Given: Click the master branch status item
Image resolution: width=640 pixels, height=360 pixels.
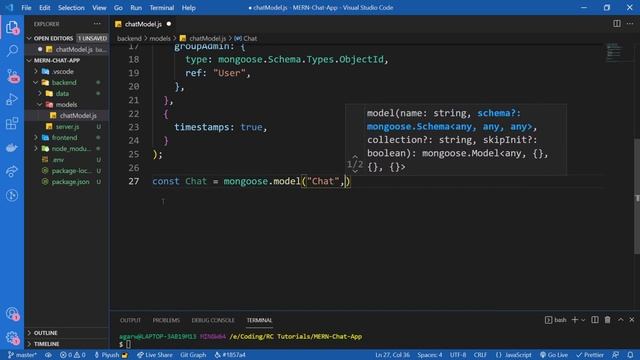Looking at the screenshot, I should click(x=22, y=355).
